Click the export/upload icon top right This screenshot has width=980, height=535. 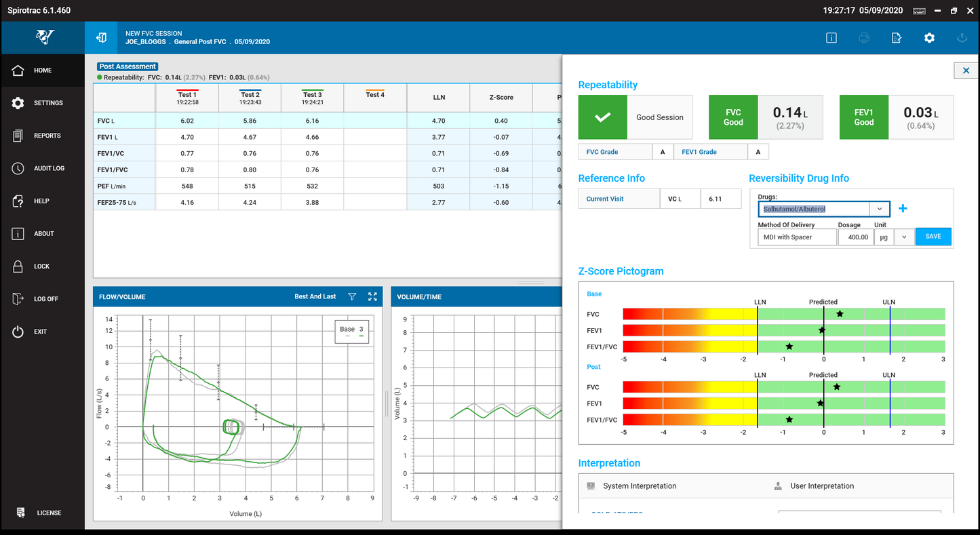click(963, 38)
